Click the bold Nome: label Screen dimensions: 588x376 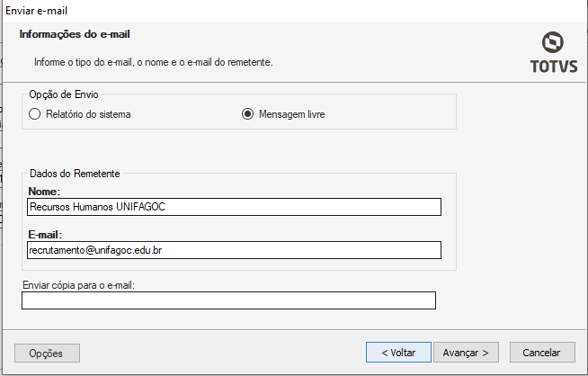(x=43, y=192)
